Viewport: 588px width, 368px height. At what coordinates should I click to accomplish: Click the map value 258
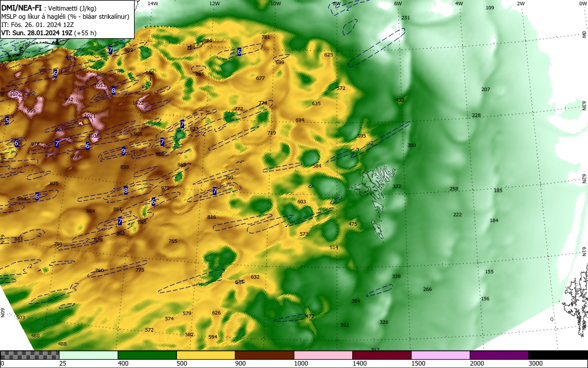tap(454, 189)
